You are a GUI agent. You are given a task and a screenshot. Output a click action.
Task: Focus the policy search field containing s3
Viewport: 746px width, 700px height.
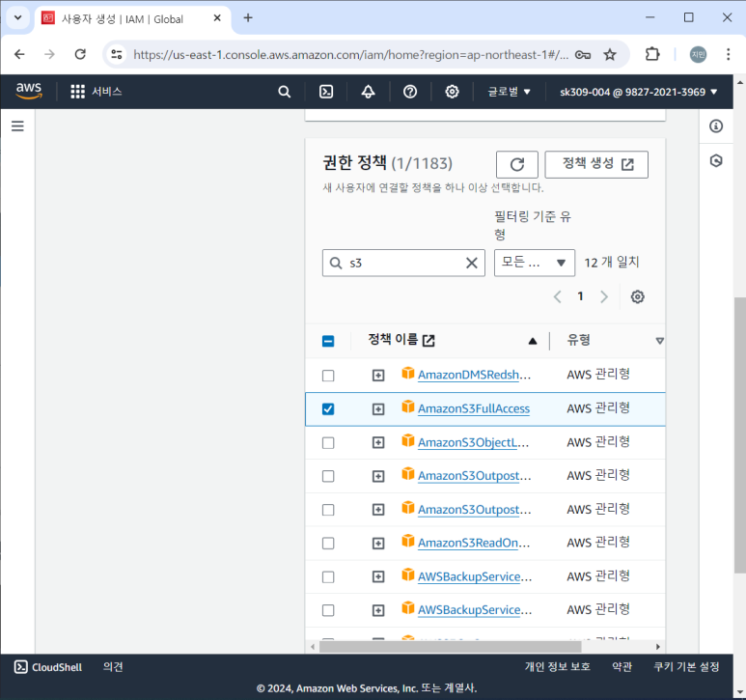(x=403, y=263)
